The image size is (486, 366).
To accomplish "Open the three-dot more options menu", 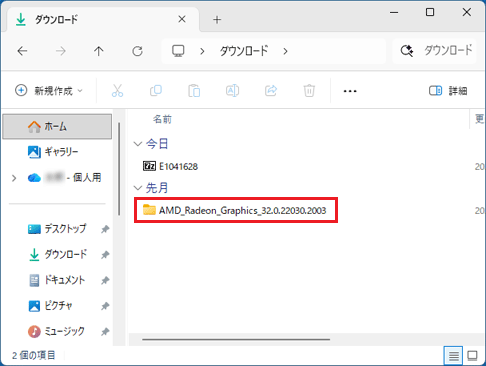I will pyautogui.click(x=350, y=91).
